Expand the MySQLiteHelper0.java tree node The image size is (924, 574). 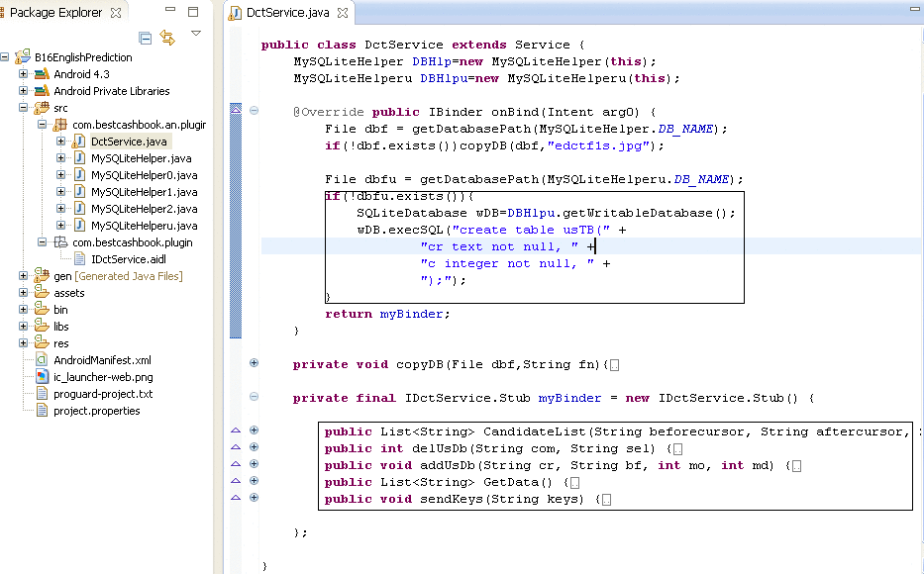[x=60, y=175]
